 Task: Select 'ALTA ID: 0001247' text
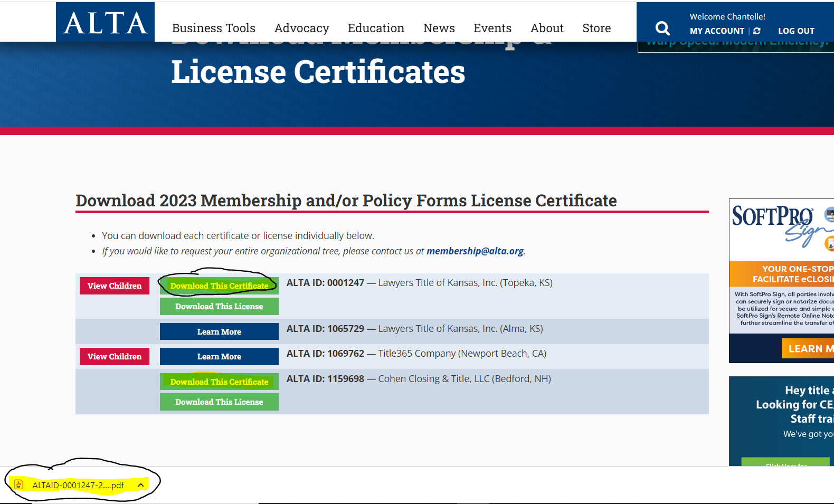click(325, 283)
